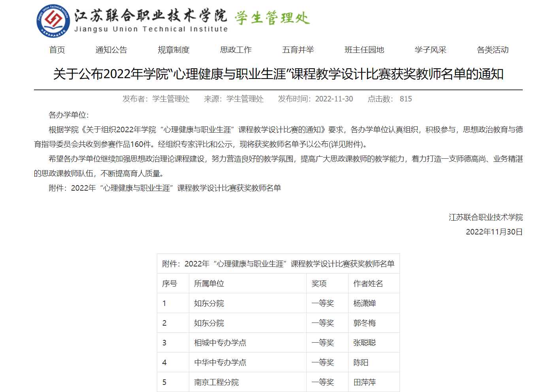Open the 学子风采 menu item

430,50
